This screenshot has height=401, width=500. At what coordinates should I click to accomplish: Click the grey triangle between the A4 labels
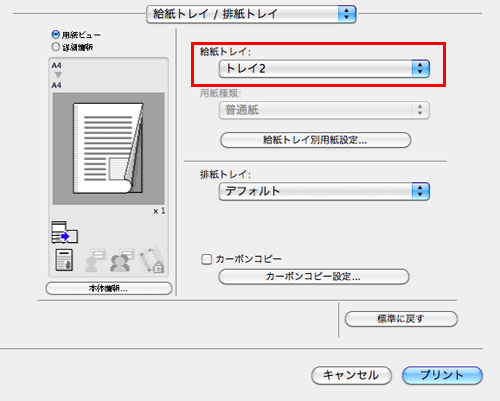click(58, 75)
